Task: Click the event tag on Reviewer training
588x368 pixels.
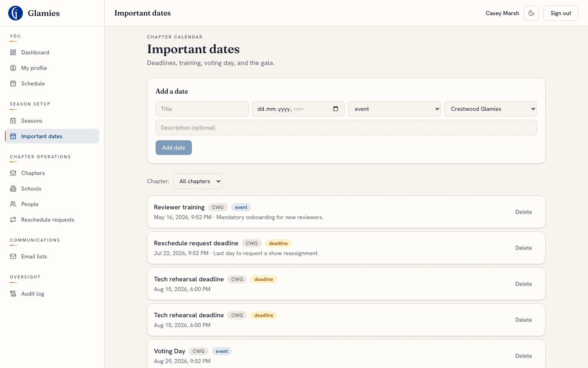Action: pyautogui.click(x=241, y=207)
